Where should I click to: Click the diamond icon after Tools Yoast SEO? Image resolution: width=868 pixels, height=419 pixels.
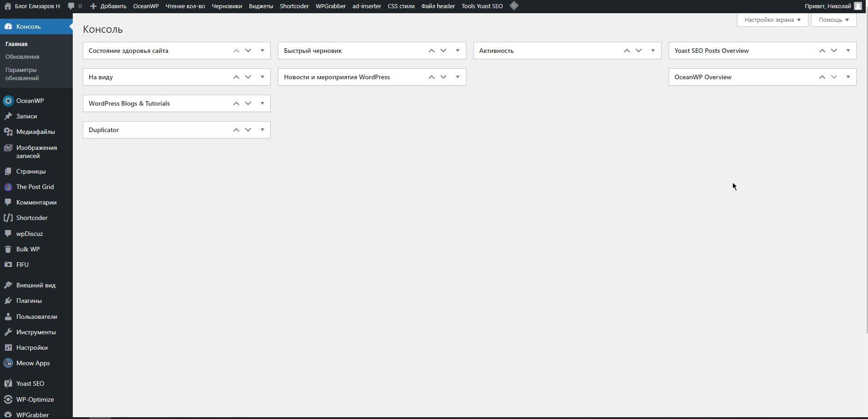514,6
